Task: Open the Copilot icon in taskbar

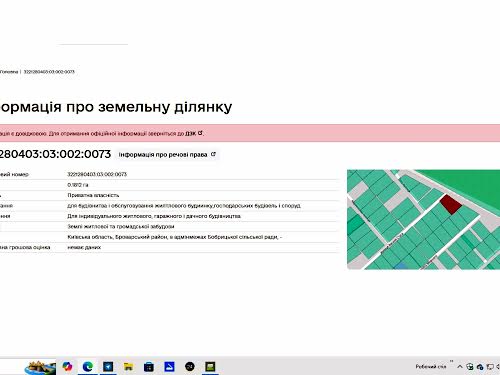Action: [x=67, y=367]
